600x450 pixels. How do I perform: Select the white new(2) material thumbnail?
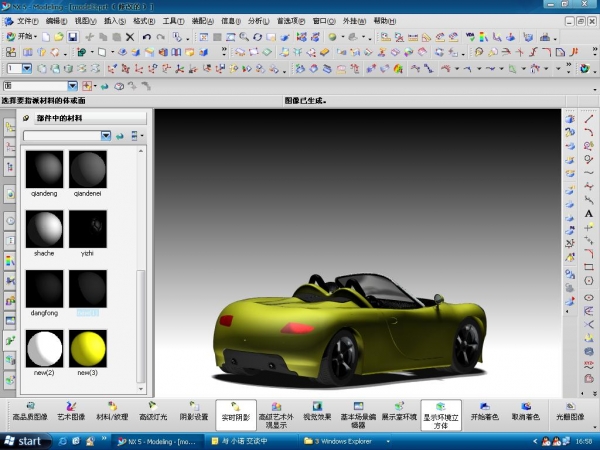coord(45,349)
